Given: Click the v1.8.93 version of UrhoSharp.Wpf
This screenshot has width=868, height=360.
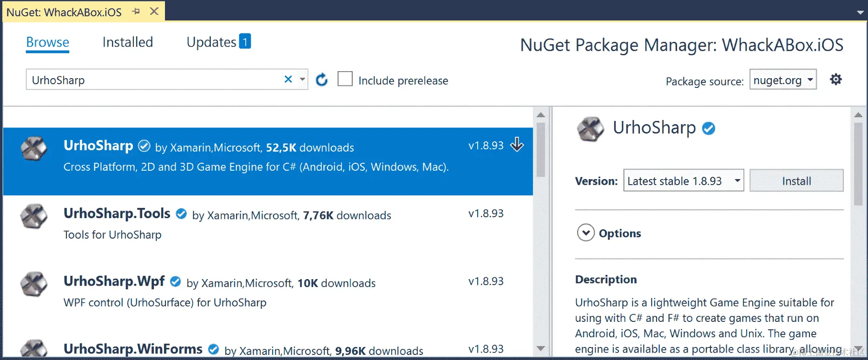Looking at the screenshot, I should pyautogui.click(x=486, y=281).
